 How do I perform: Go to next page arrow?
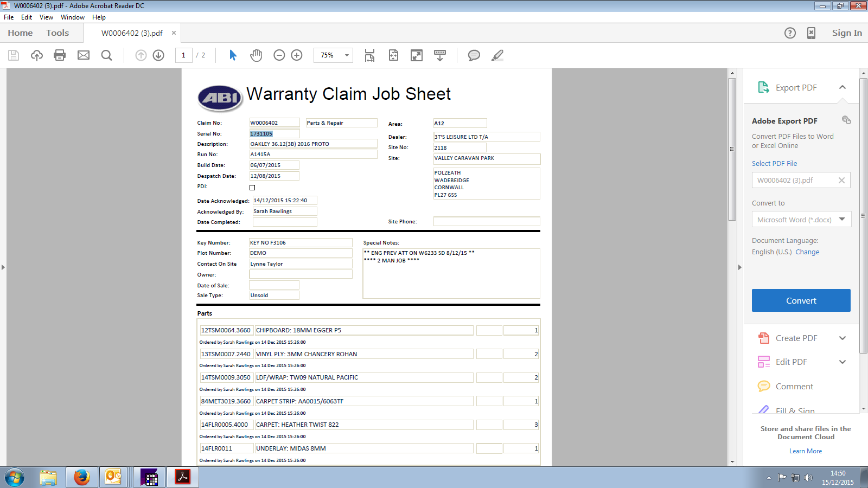point(158,55)
